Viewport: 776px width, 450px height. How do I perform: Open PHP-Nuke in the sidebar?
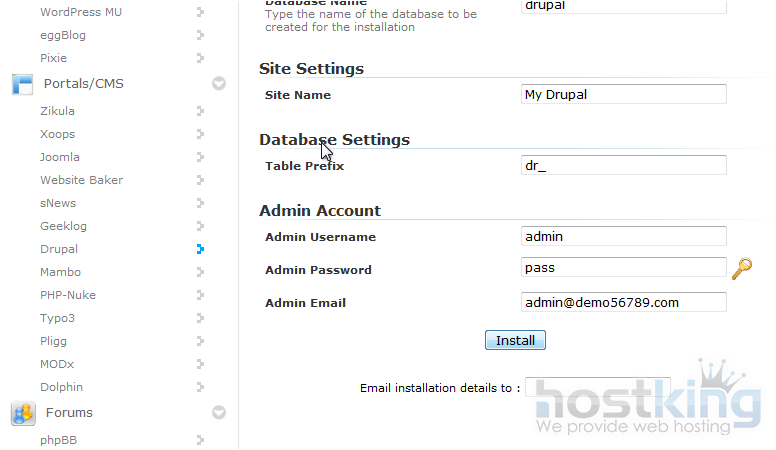(x=67, y=295)
